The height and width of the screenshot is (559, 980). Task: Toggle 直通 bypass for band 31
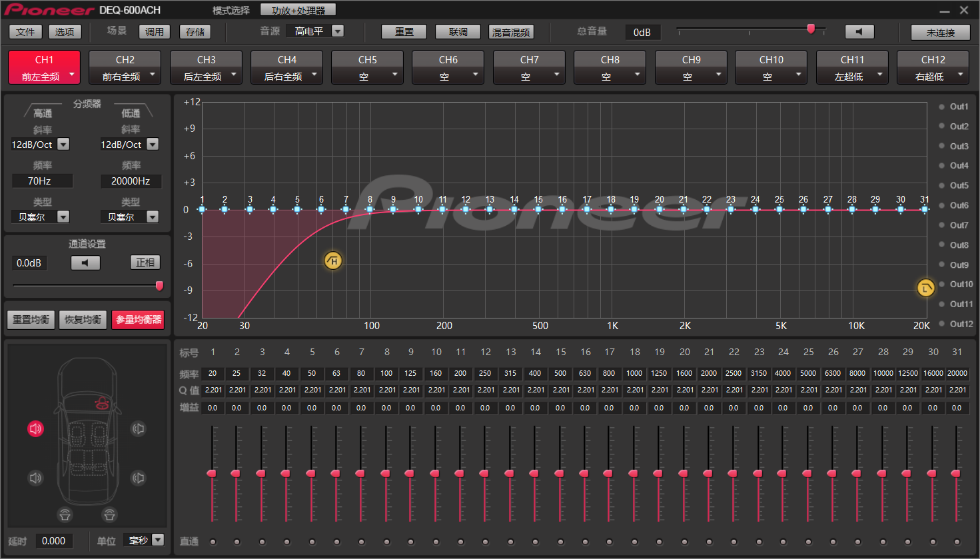click(957, 542)
